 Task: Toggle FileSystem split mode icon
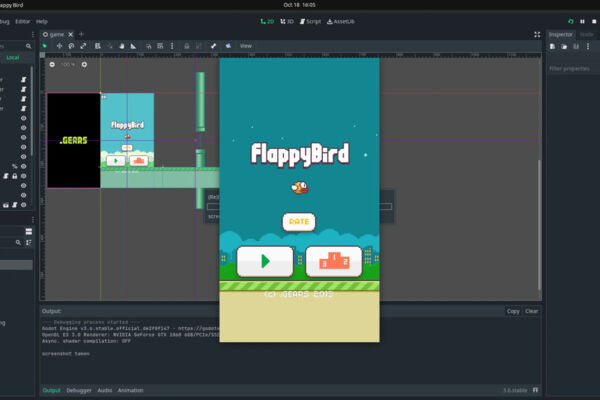[x=29, y=232]
